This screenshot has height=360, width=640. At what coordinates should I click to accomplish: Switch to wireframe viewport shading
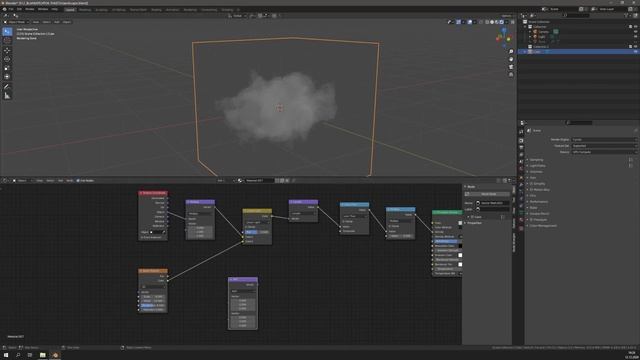tap(487, 22)
